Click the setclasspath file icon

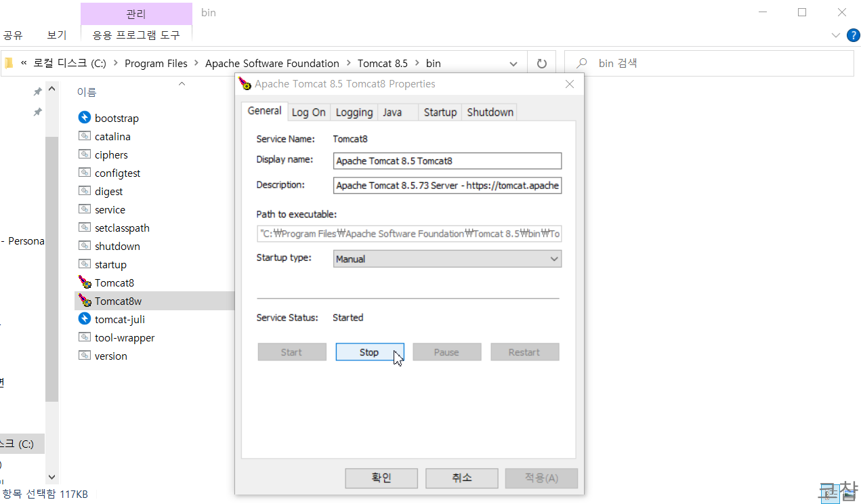click(x=85, y=228)
